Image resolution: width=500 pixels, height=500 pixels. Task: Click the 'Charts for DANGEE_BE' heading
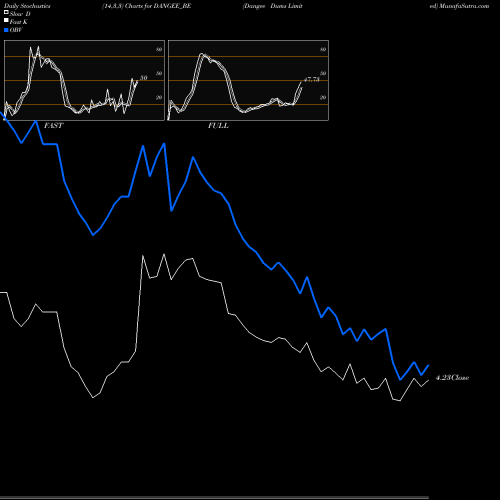click(x=158, y=6)
